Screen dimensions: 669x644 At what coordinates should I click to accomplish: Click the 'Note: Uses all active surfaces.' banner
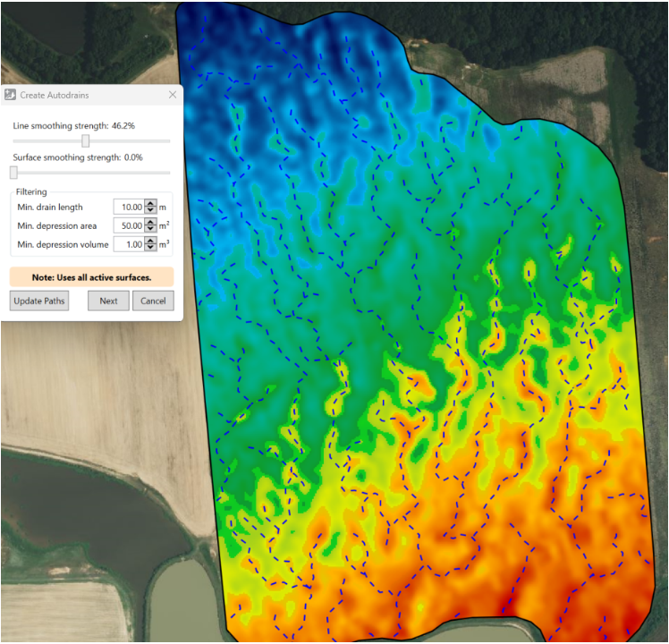[x=92, y=277]
